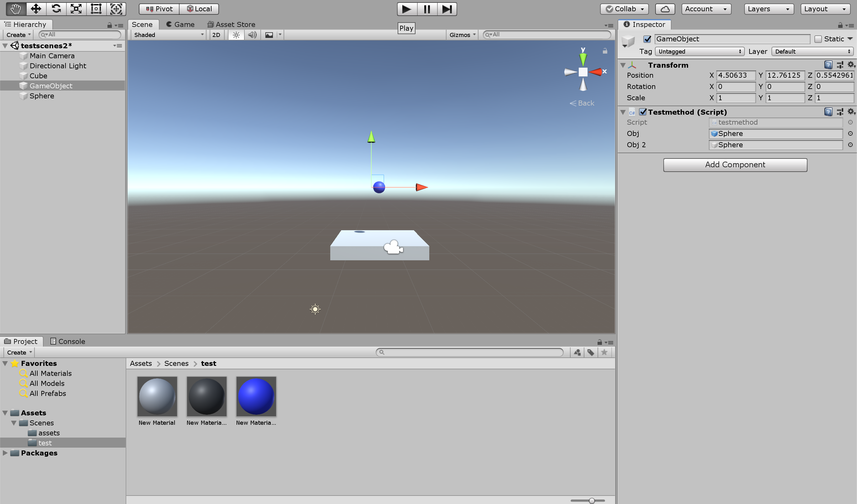
Task: Select the Rotate tool
Action: (56, 9)
